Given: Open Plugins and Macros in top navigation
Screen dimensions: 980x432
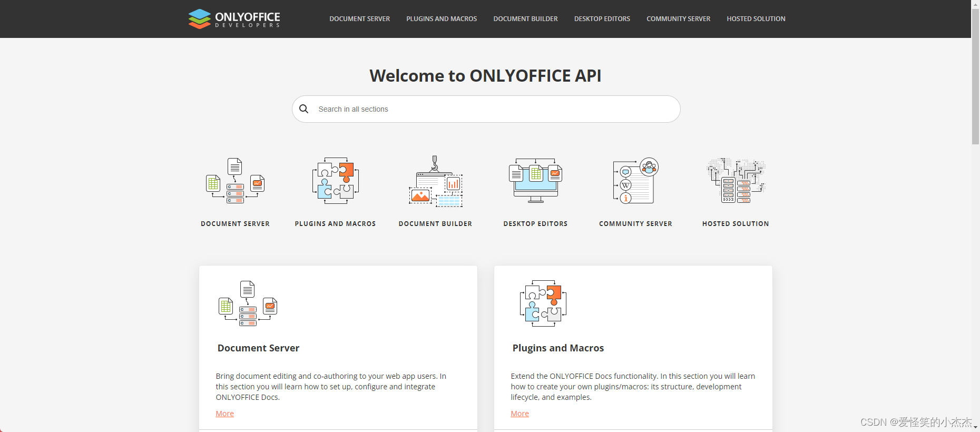Looking at the screenshot, I should point(442,19).
